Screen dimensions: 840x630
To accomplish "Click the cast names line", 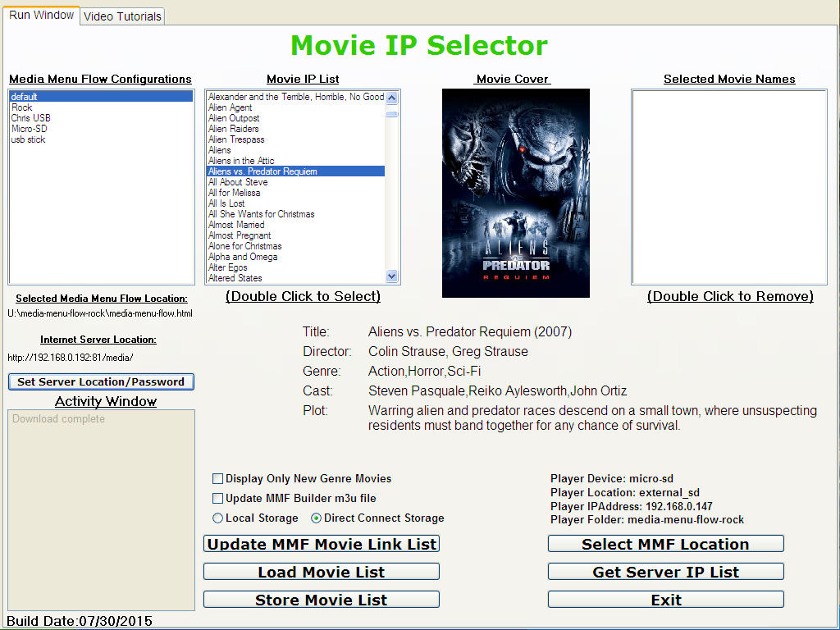I will click(497, 391).
